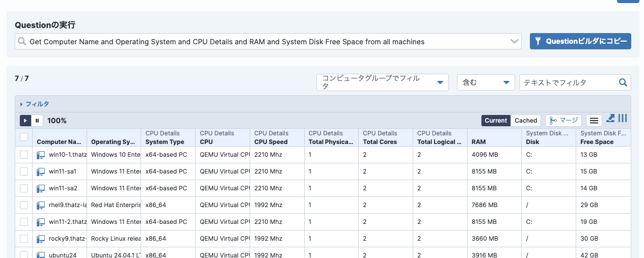
Task: Expand the question history dropdown arrow
Action: pyautogui.click(x=514, y=42)
